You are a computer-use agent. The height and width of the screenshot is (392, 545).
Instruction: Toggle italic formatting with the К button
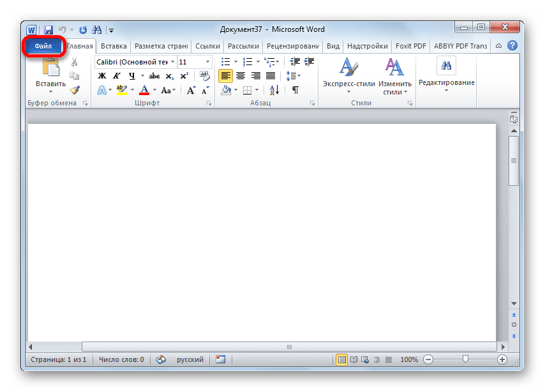[117, 76]
